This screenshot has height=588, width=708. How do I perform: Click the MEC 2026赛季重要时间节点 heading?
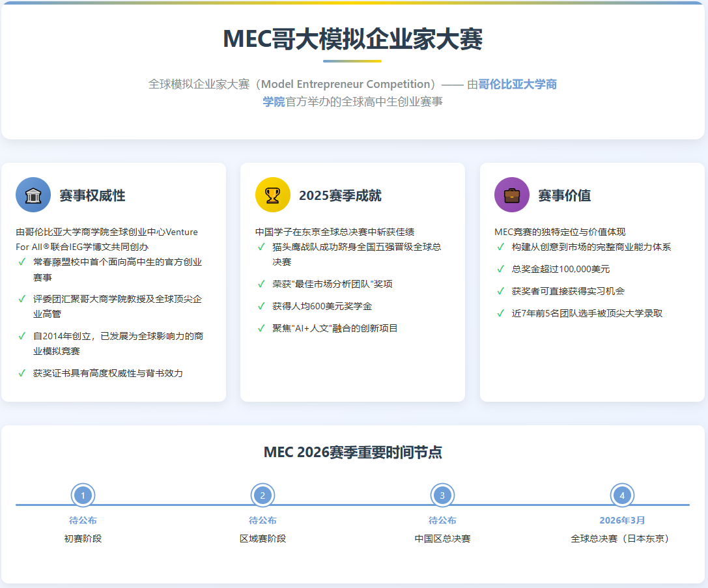click(x=352, y=453)
